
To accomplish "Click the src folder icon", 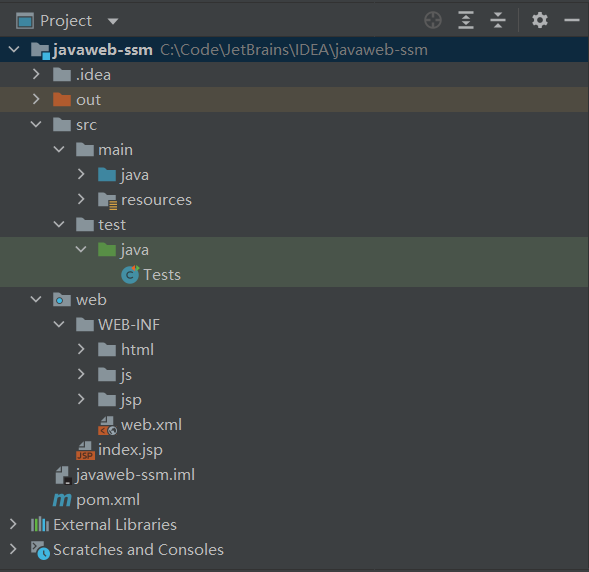I will (62, 124).
